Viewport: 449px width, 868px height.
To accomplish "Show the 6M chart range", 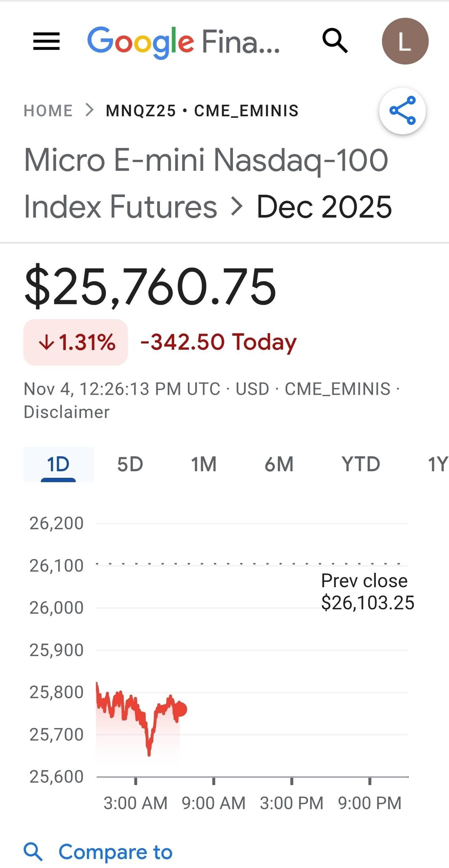I will tap(279, 464).
